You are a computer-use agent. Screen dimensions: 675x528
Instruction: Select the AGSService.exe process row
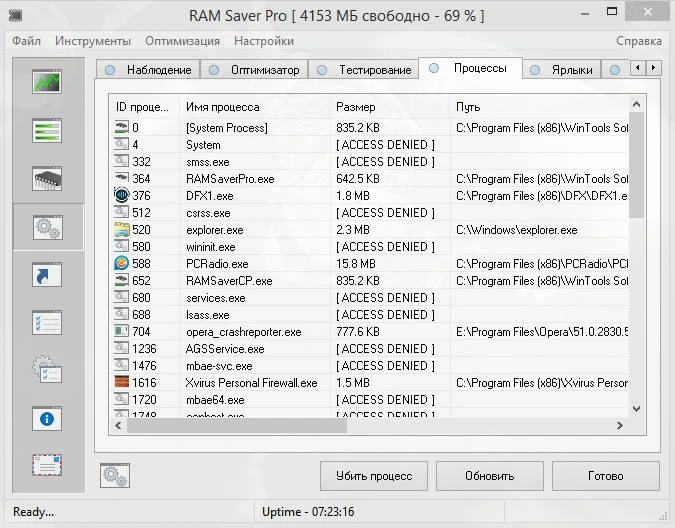coord(369,349)
